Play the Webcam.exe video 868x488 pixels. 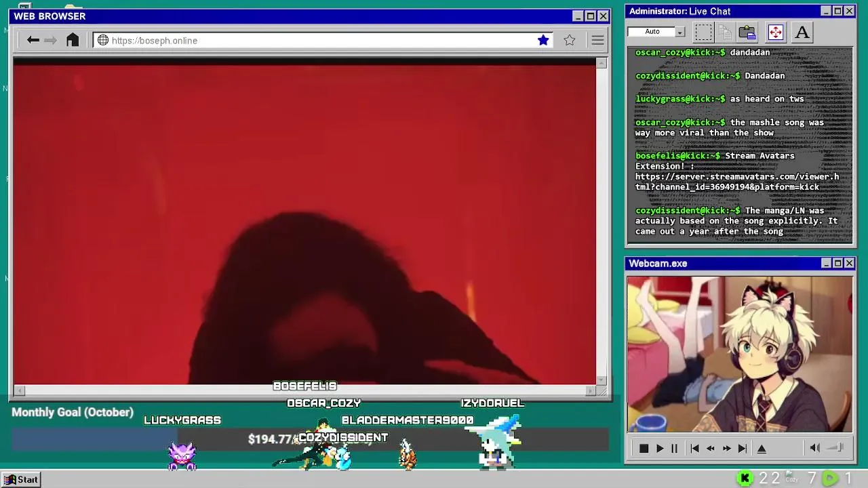[659, 449]
